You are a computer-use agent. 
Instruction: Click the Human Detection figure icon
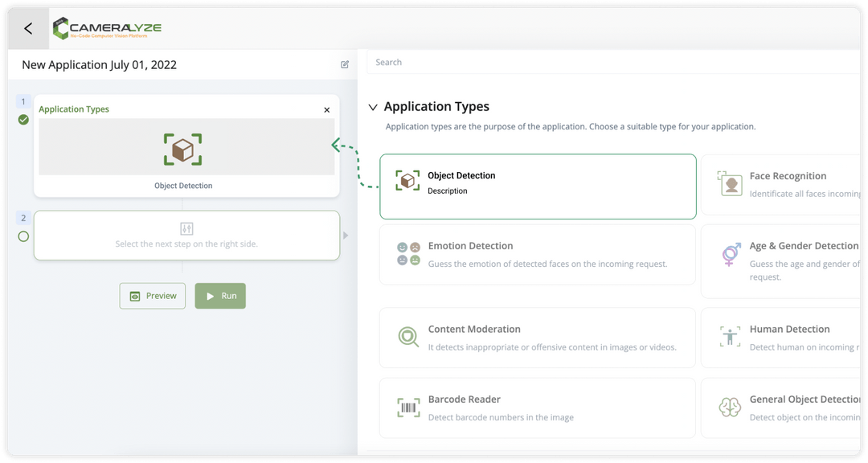click(x=730, y=337)
